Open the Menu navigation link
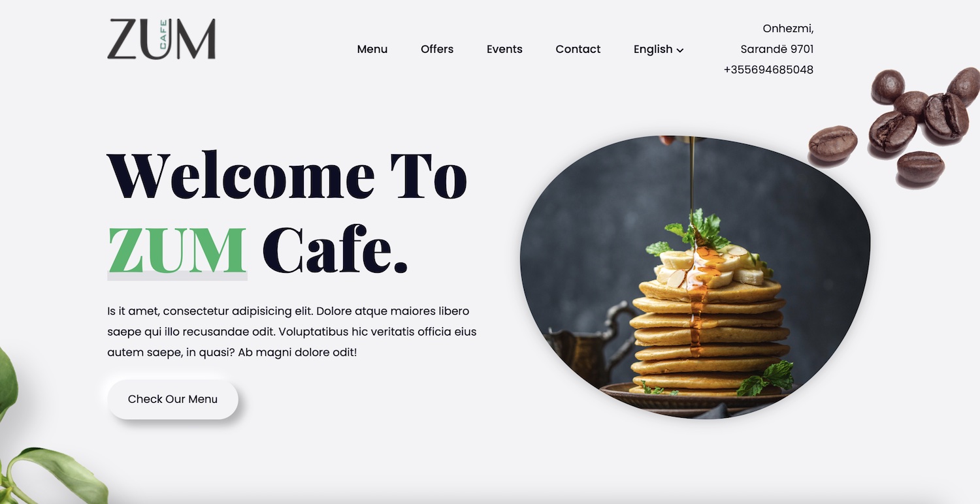Screen dimensions: 980x504 tap(372, 49)
